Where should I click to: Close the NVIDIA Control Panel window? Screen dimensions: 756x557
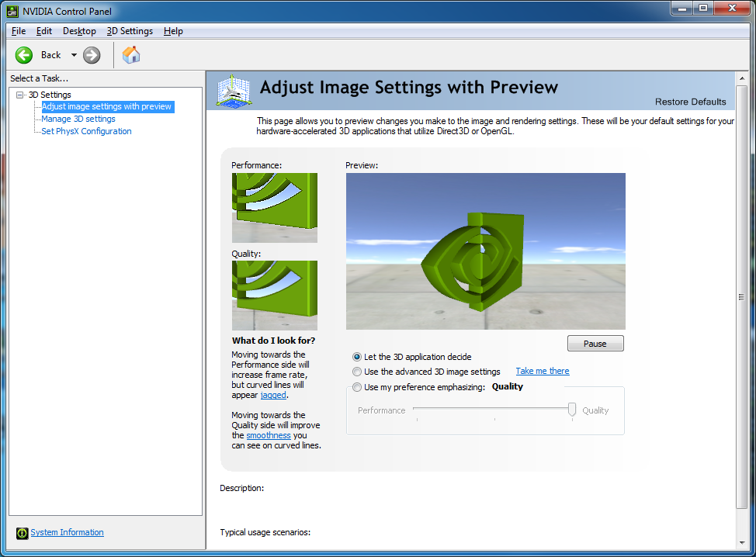click(733, 9)
